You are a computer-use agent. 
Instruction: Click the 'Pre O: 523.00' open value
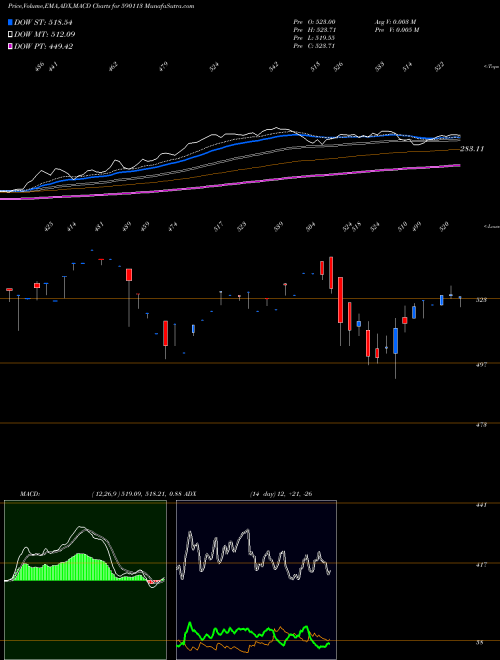(x=314, y=22)
